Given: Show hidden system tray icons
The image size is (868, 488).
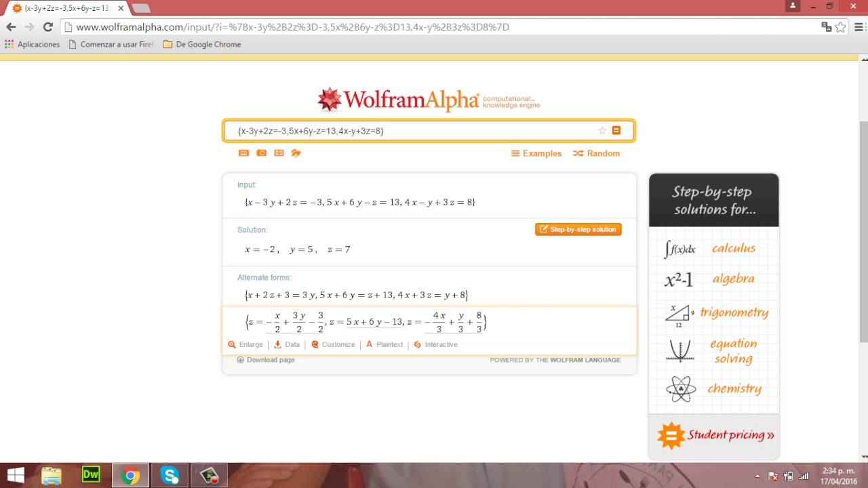Looking at the screenshot, I should [x=757, y=476].
